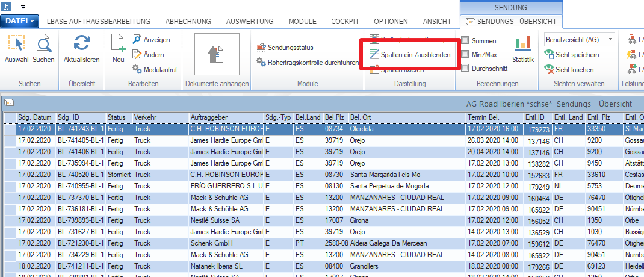Click the lb application icon in title bar

coord(7,7)
